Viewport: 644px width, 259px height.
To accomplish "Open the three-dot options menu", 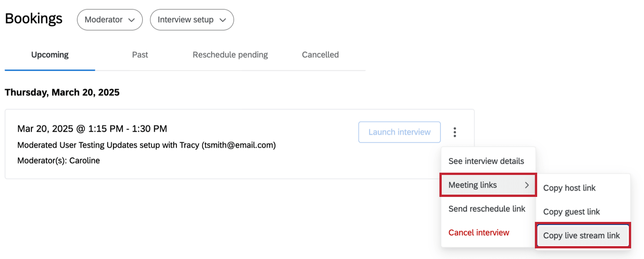I will tap(455, 132).
